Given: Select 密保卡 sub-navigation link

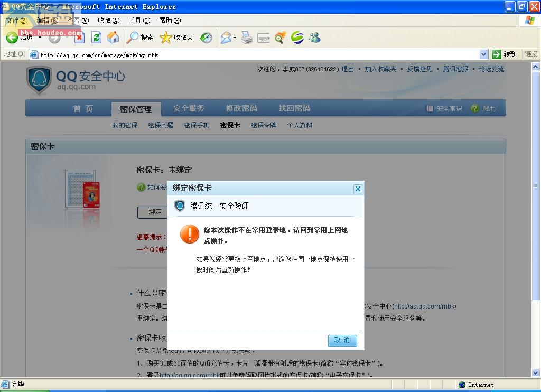Looking at the screenshot, I should tap(230, 125).
